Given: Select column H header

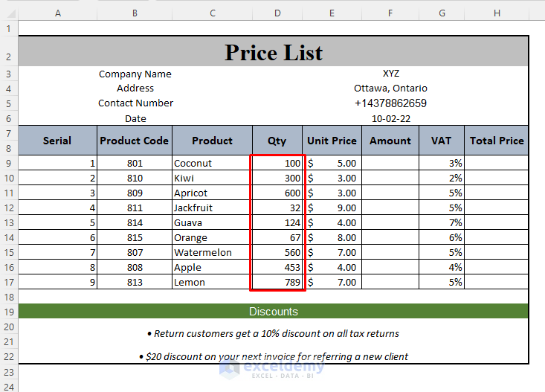Looking at the screenshot, I should tap(496, 13).
